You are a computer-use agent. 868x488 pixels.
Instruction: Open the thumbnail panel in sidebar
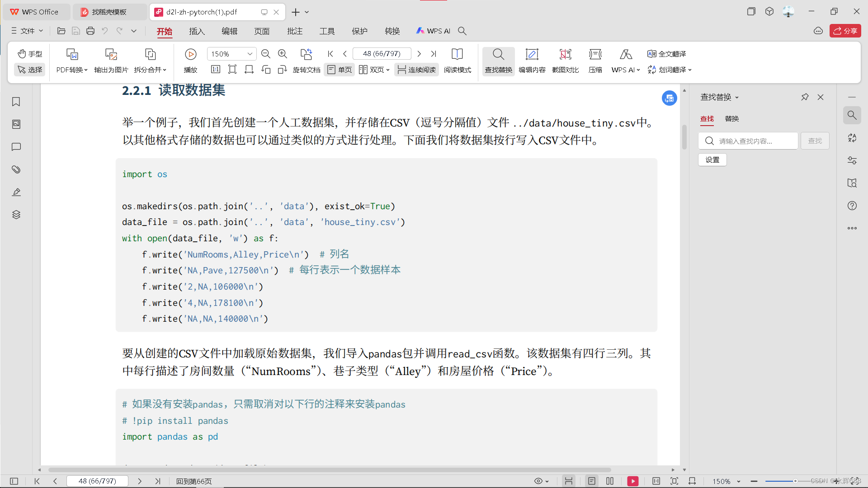click(16, 124)
